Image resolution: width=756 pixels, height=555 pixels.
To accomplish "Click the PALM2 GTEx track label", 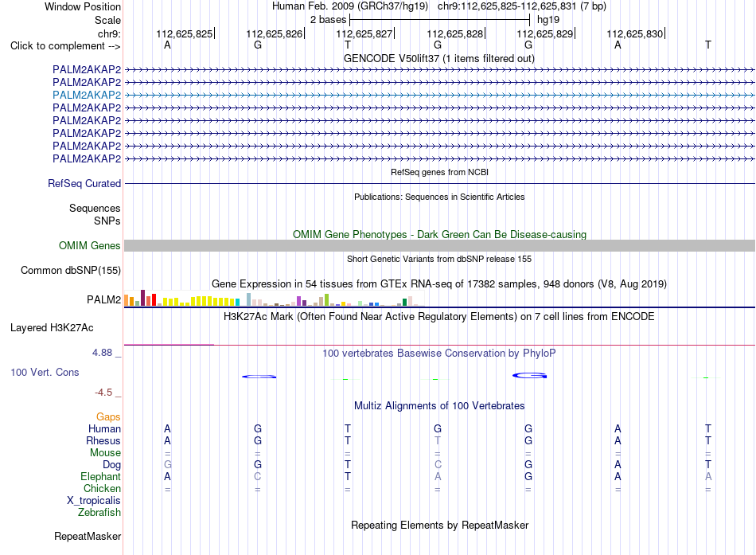I will (x=103, y=299).
